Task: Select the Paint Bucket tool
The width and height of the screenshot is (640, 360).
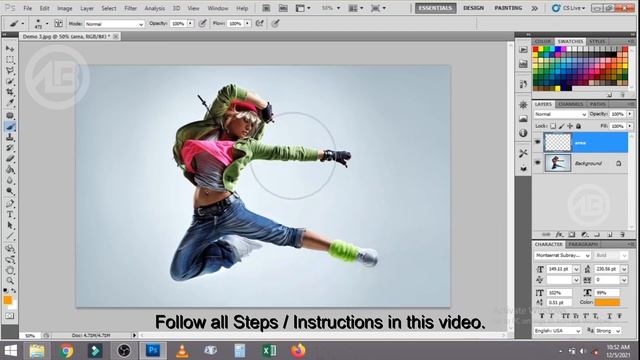Action: (10, 170)
